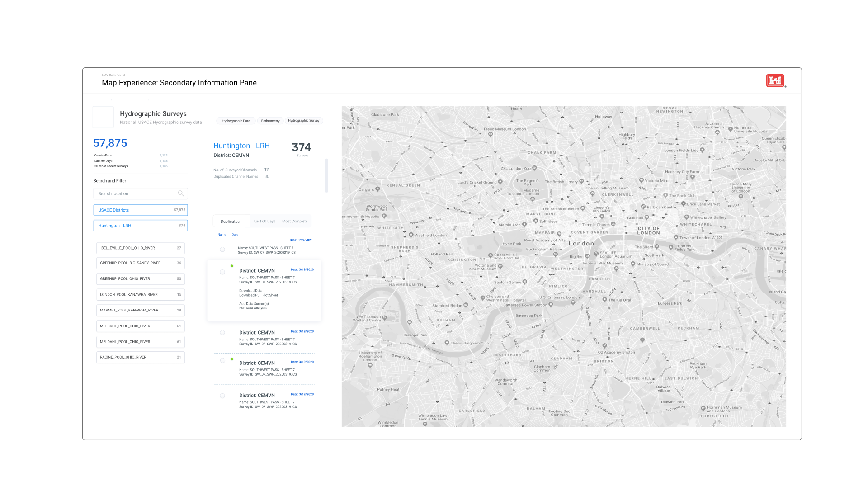Click the Hydrographic Data tag chip

[x=236, y=121]
